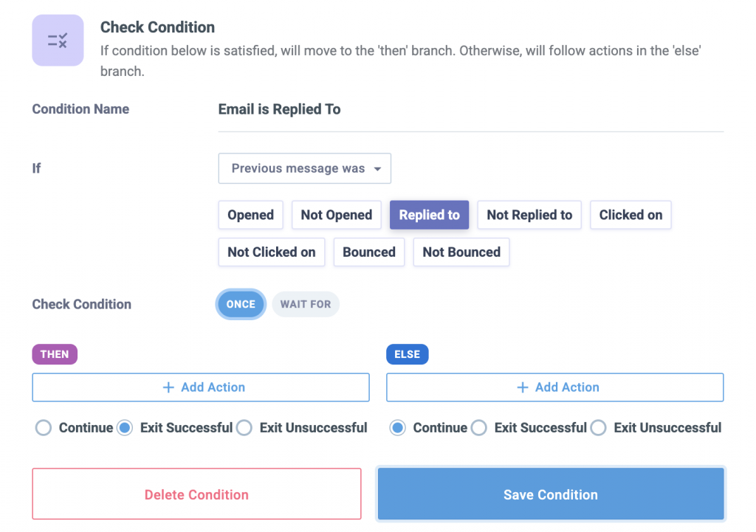Select the Clicked on condition
The image size is (756, 532).
(x=630, y=215)
